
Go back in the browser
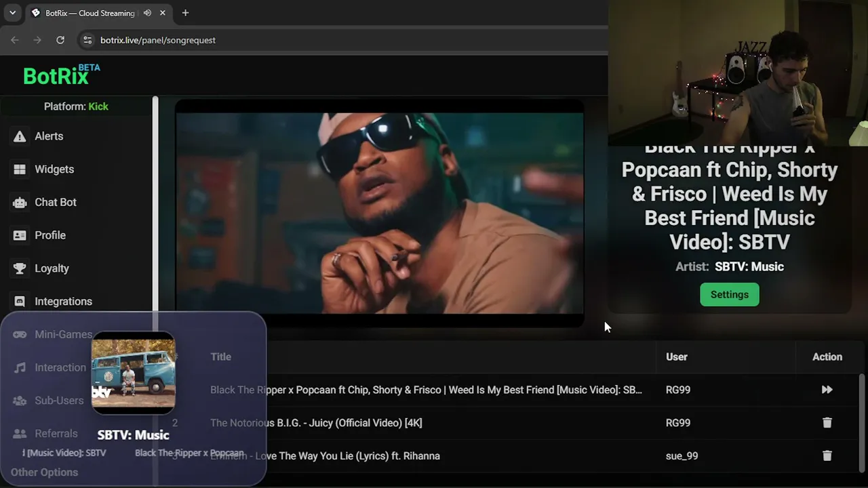click(x=15, y=40)
